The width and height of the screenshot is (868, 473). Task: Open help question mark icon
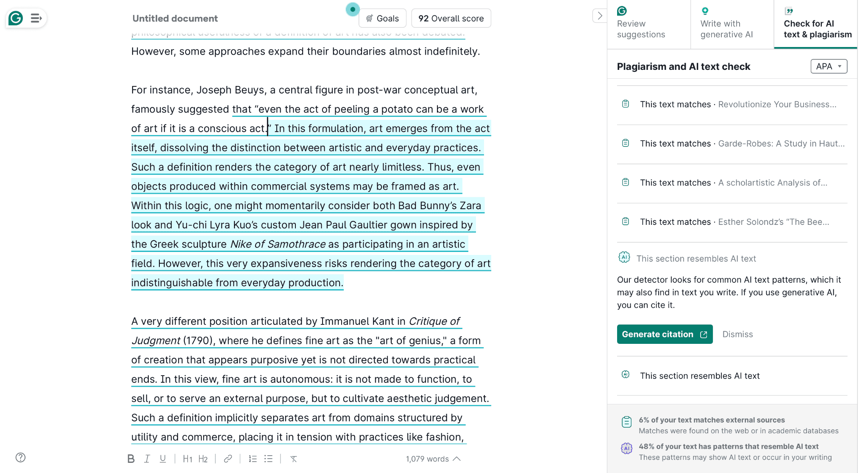tap(20, 458)
